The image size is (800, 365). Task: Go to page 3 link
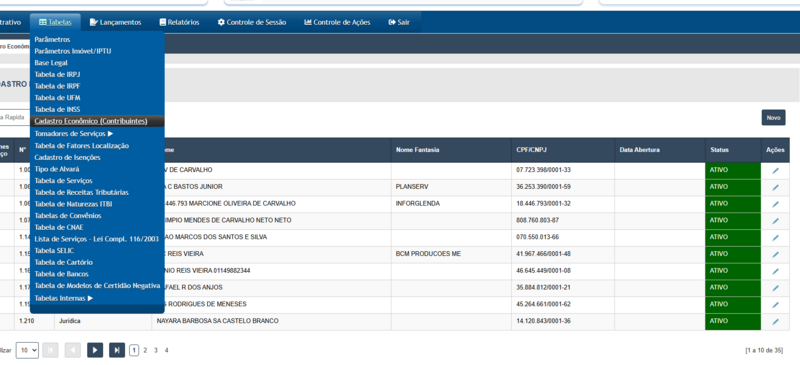156,350
